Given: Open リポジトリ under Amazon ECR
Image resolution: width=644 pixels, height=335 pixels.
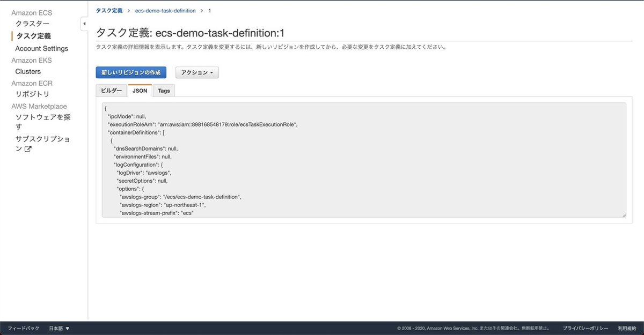Looking at the screenshot, I should click(32, 94).
